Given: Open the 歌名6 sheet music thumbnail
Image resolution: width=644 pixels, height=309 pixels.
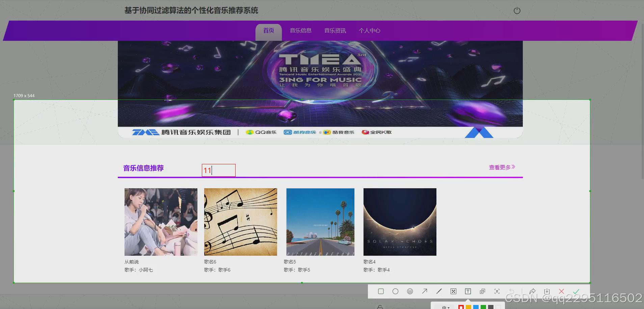Looking at the screenshot, I should 241,222.
